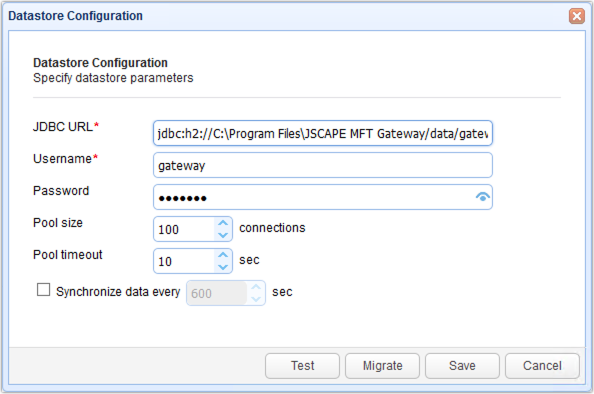The image size is (594, 394).
Task: Increase Pool size with up arrow
Action: pyautogui.click(x=223, y=223)
